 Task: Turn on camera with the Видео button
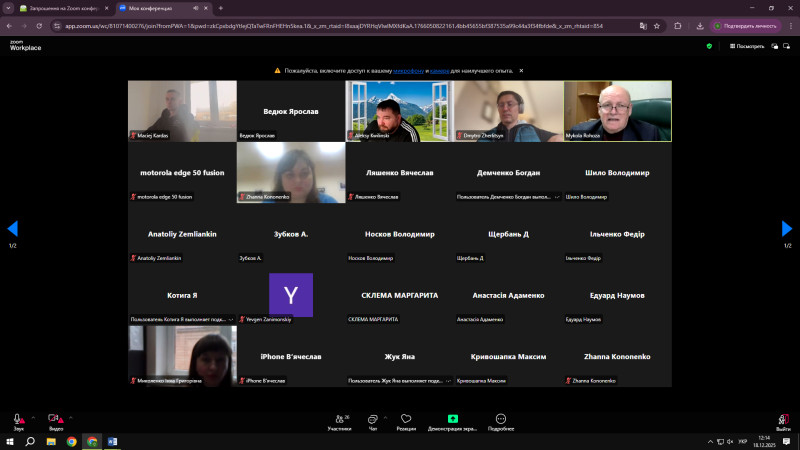point(55,420)
